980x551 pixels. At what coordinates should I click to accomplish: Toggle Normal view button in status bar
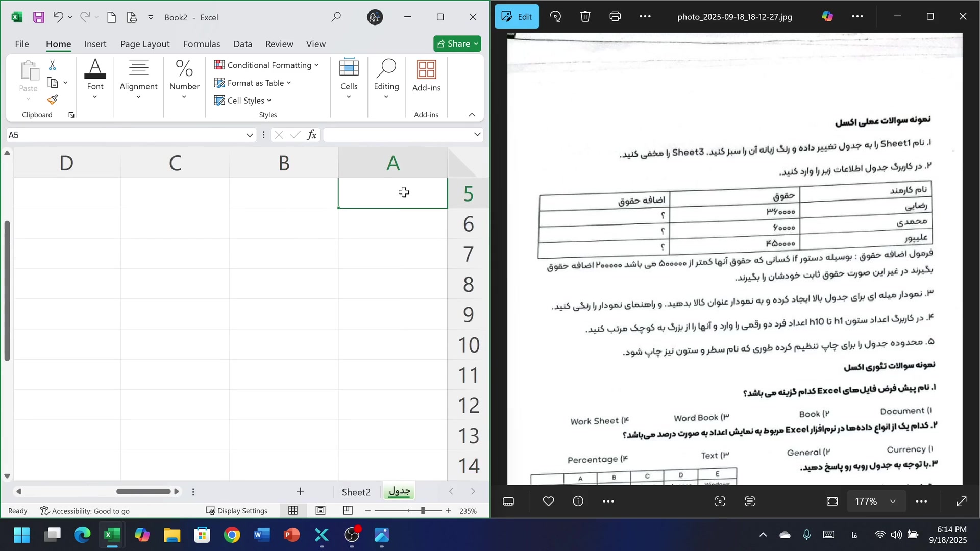pos(293,510)
